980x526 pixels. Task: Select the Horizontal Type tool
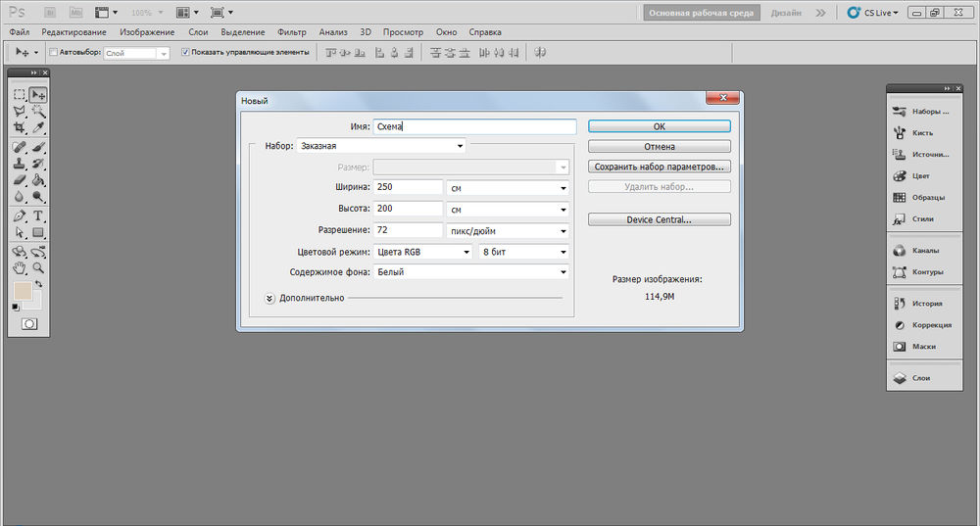tap(38, 215)
